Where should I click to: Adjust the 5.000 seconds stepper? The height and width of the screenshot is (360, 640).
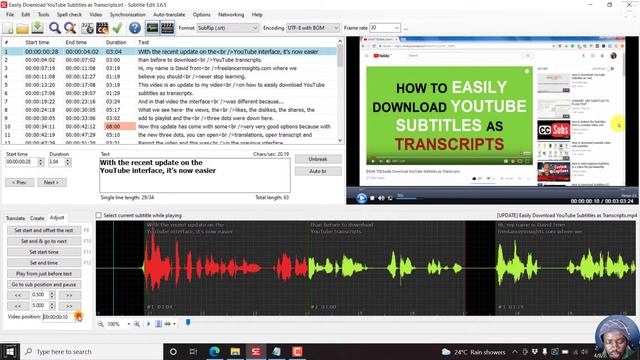[x=52, y=306]
